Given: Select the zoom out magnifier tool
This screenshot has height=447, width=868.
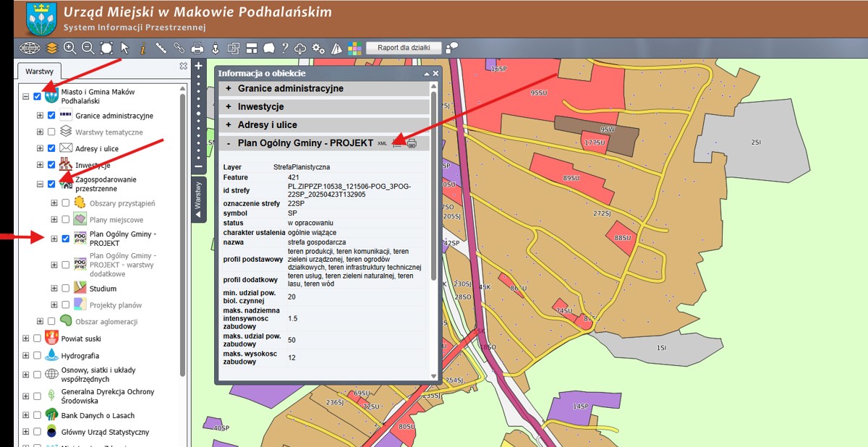Looking at the screenshot, I should point(88,48).
